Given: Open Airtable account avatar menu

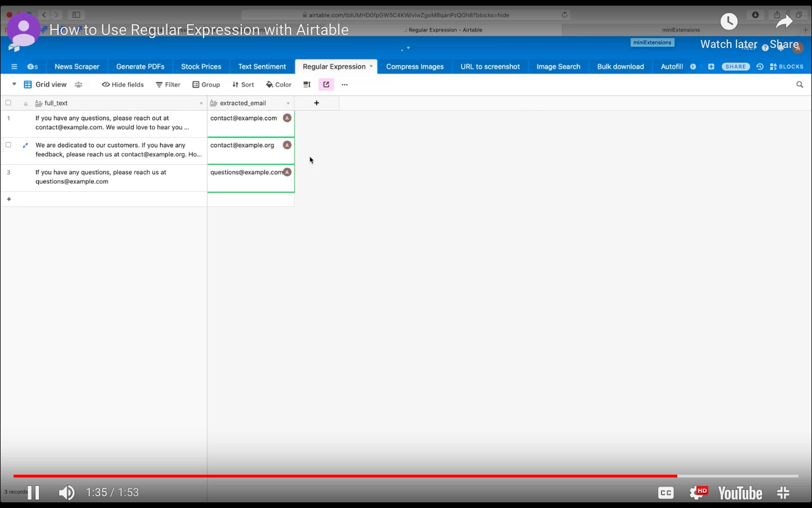Looking at the screenshot, I should coord(797,48).
